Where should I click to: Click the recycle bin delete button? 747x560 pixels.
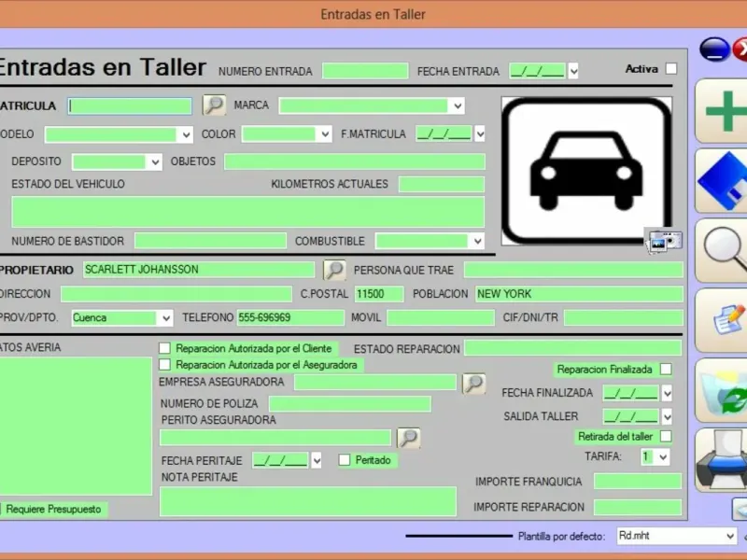point(721,390)
